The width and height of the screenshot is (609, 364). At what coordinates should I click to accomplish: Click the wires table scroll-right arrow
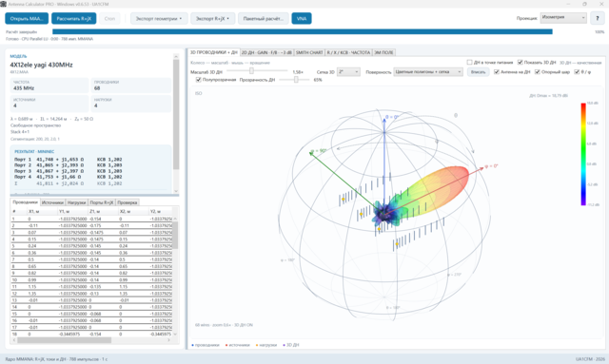tap(169, 340)
